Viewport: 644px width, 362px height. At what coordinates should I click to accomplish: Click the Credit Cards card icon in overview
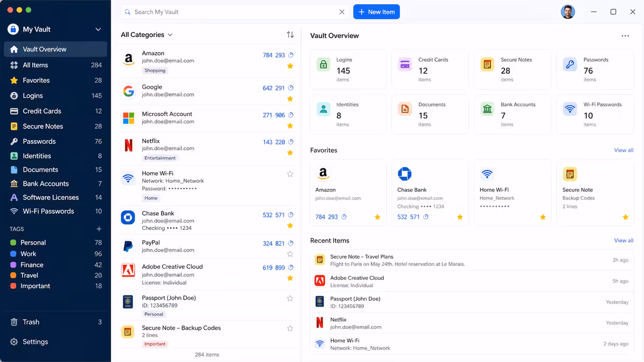[405, 65]
